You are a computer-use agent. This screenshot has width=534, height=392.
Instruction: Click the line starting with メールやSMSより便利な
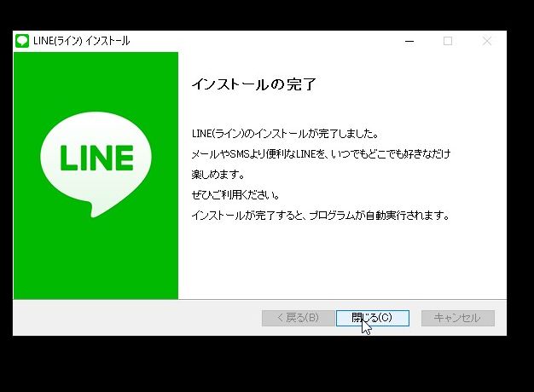321,154
